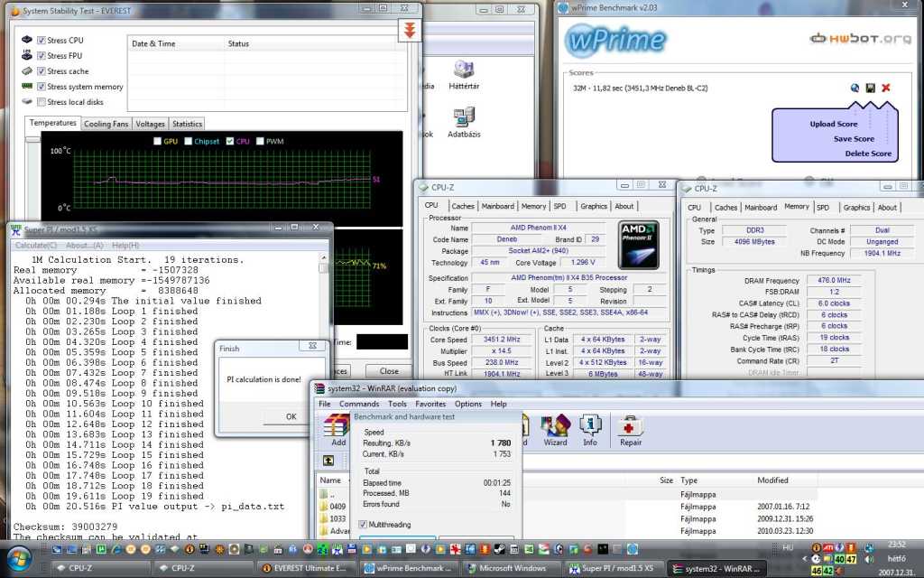Toggle Stress cache checkbox
The image size is (924, 578).
tap(42, 70)
